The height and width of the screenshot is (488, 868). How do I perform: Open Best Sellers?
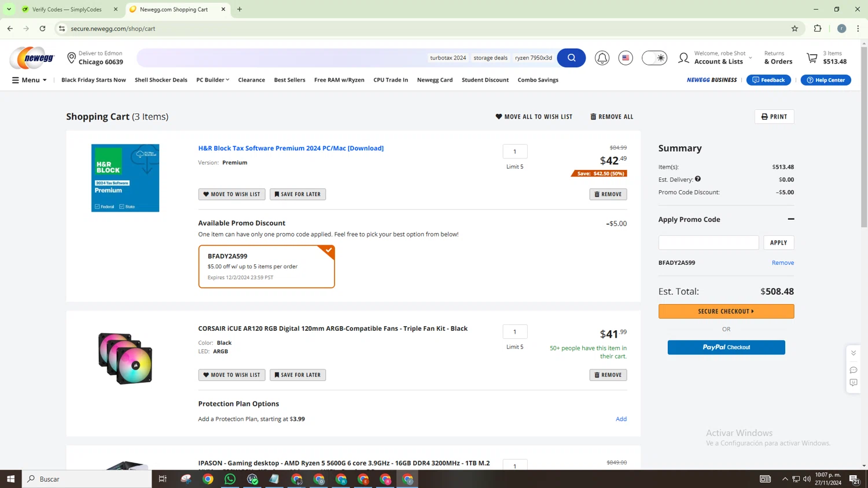point(289,80)
